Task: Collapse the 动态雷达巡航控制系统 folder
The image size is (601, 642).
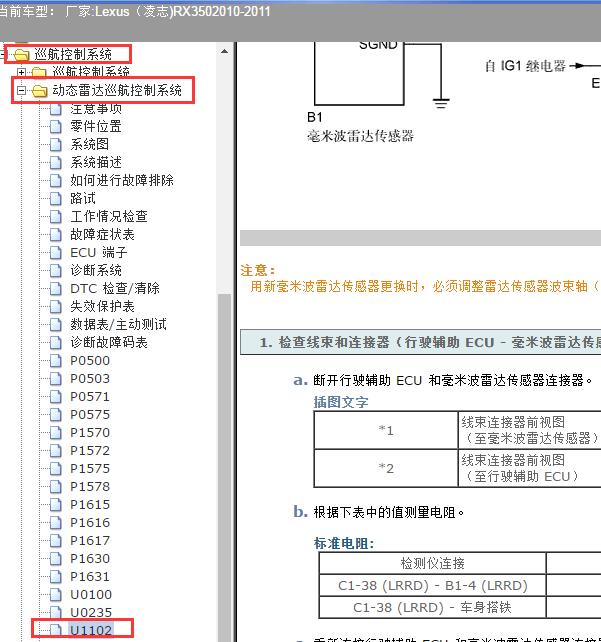Action: 21,90
